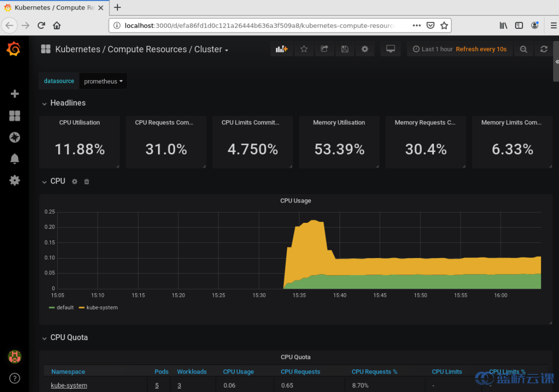
Task: Save the dashboard
Action: (345, 49)
